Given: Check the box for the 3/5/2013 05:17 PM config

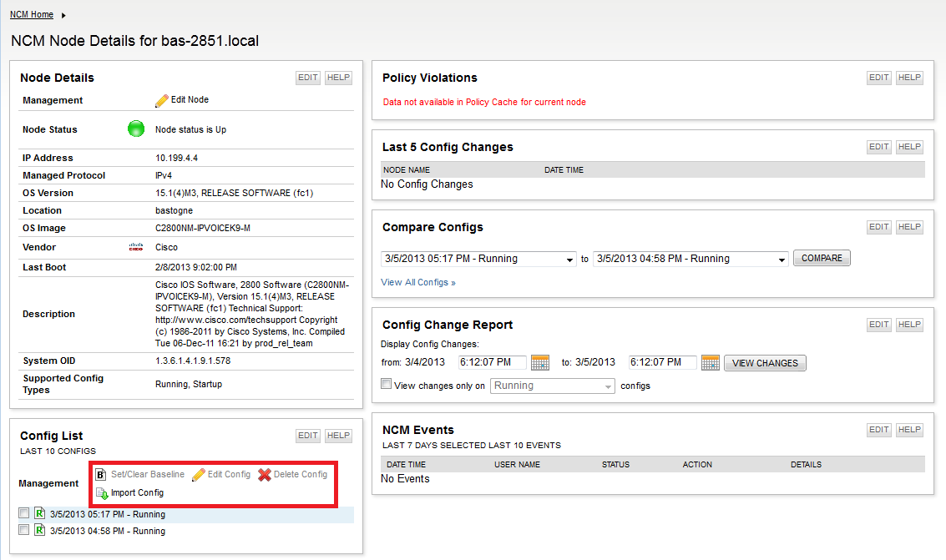Looking at the screenshot, I should click(23, 514).
